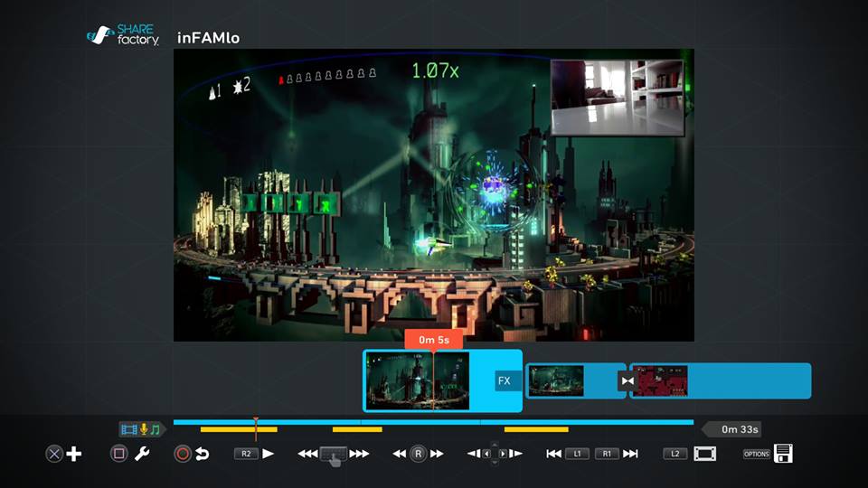Jump to previous clip icon
Screen dimensions: 868x488
coord(553,454)
